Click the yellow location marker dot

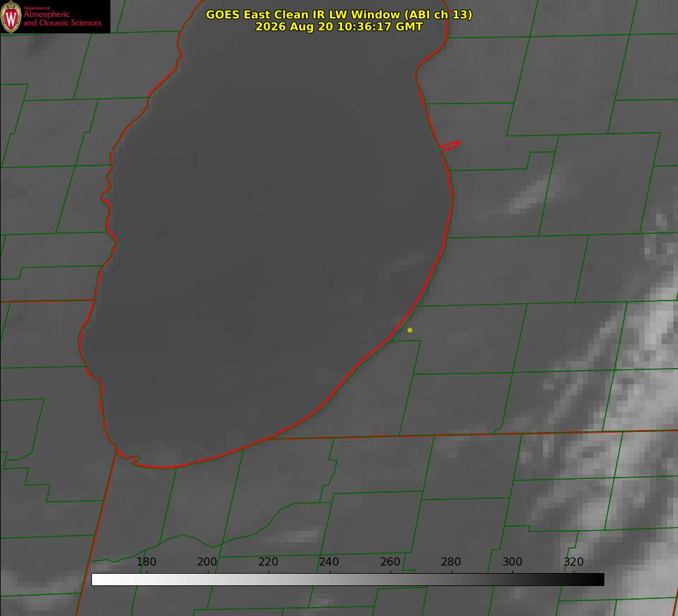tap(410, 330)
